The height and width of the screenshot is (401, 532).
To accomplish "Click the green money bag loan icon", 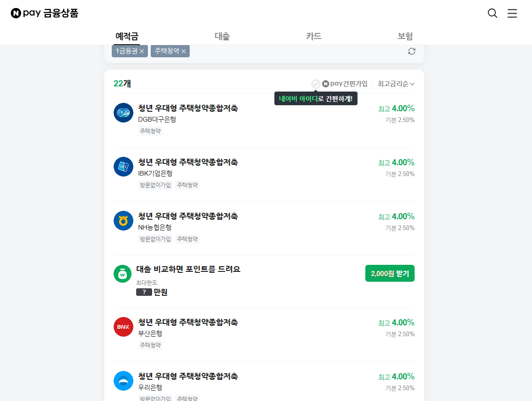I will point(123,273).
